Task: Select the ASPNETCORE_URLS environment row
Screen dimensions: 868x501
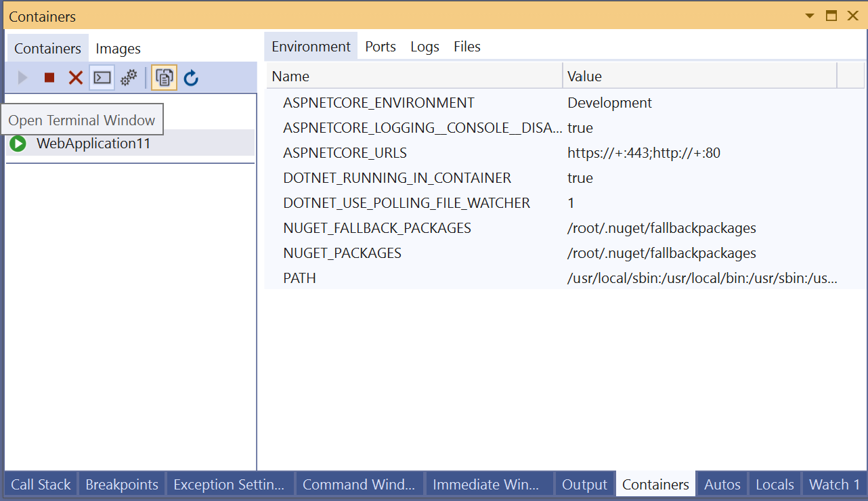Action: click(345, 152)
